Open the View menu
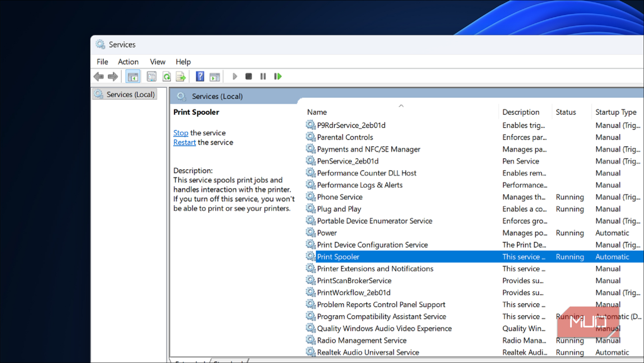 point(157,62)
